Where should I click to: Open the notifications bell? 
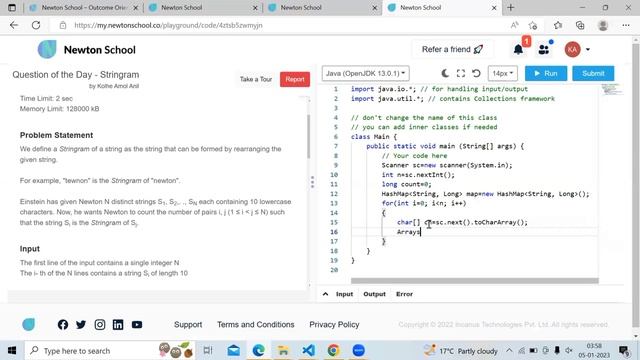point(518,49)
